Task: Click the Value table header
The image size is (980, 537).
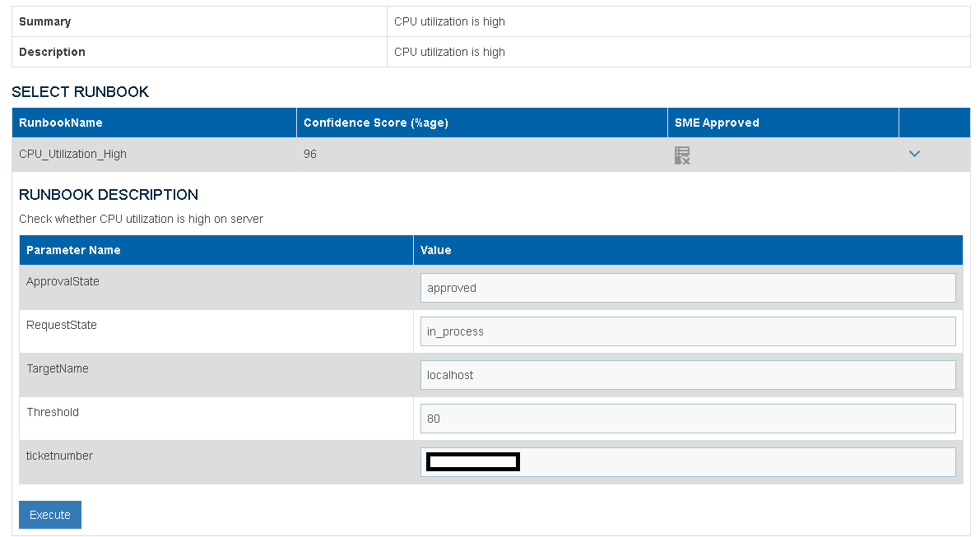Action: [435, 250]
